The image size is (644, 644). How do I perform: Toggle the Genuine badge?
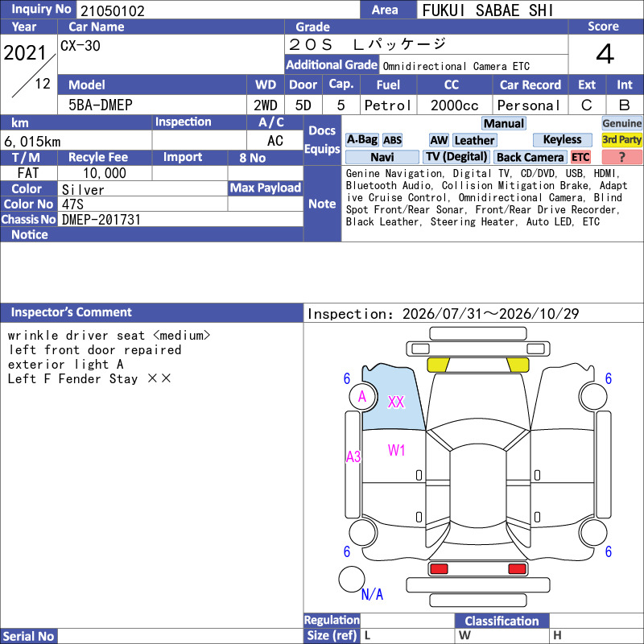tap(621, 123)
